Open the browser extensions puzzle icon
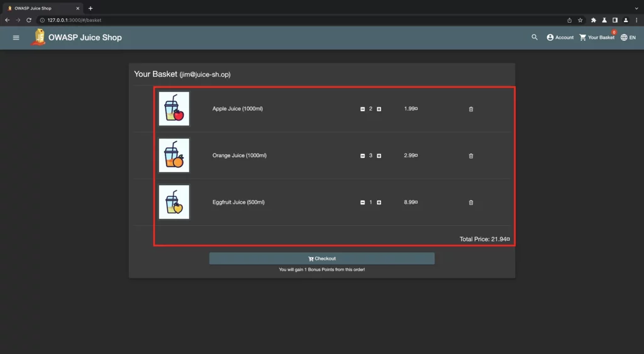 594,20
